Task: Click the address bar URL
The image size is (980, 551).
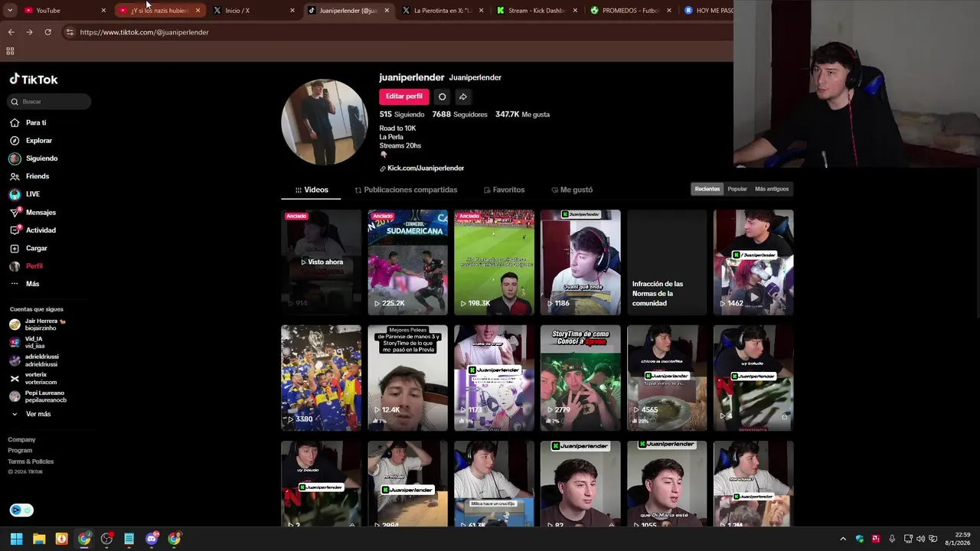Action: tap(144, 32)
